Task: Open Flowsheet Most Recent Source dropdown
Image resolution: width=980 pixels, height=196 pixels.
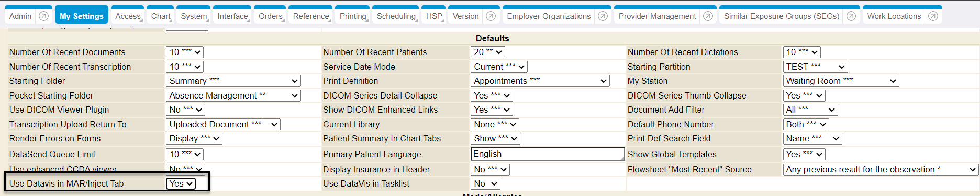Action: [881, 169]
